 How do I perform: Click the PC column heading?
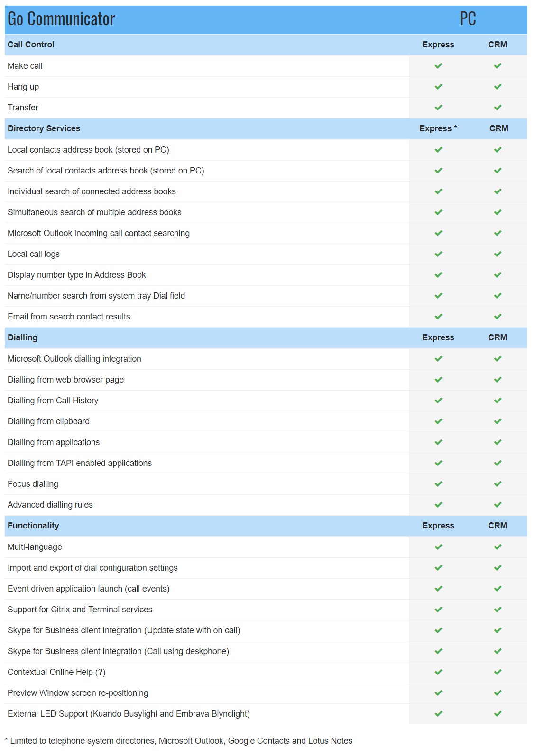[468, 19]
